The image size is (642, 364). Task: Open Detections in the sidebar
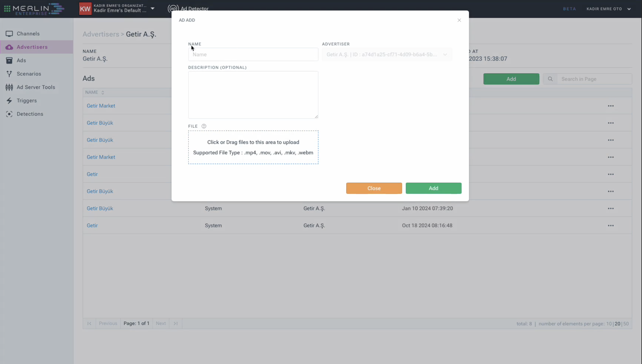(36, 114)
